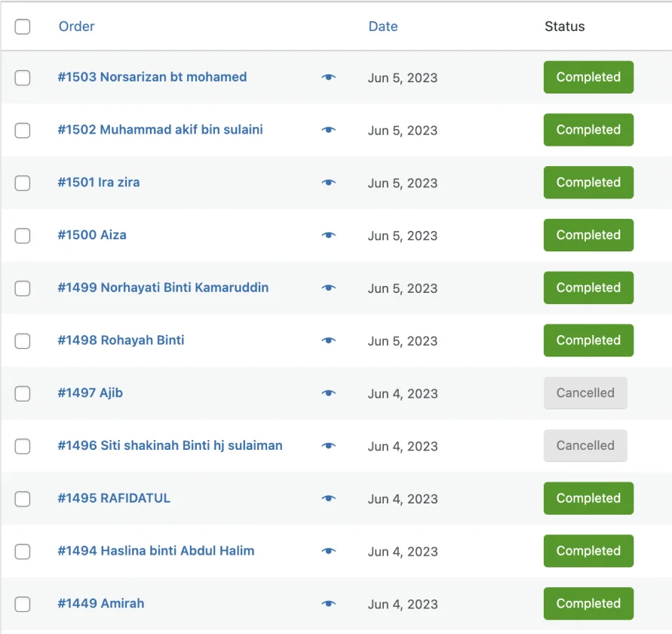This screenshot has height=634, width=672.
Task: Preview order #1503 with the eye icon
Action: (328, 77)
